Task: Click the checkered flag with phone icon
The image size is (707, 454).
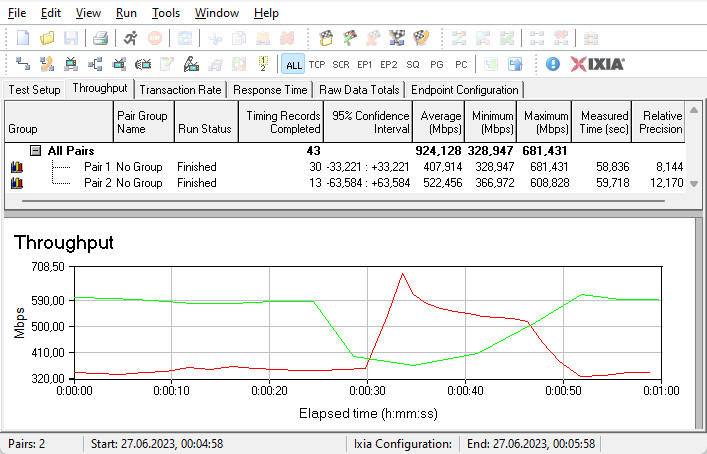Action: click(421, 38)
